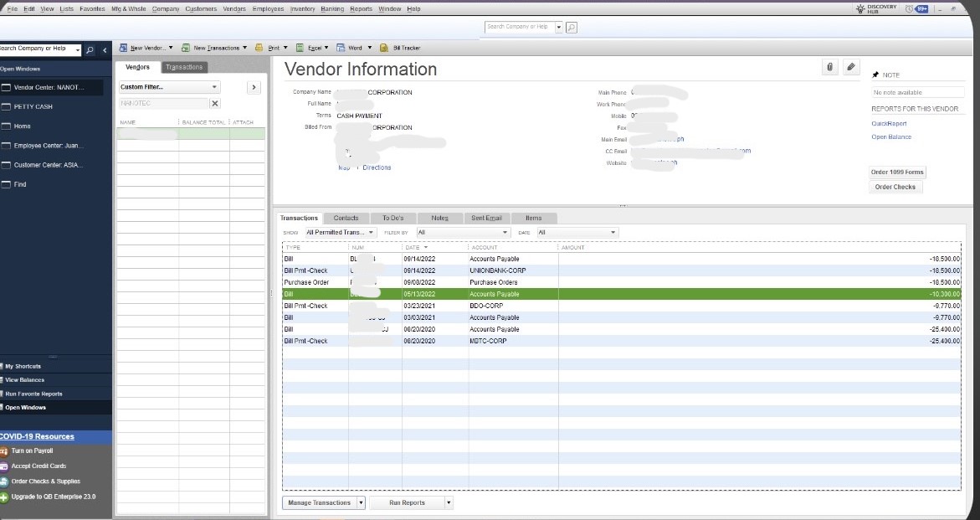Select the Purchase Order transaction row
The width and height of the screenshot is (980, 520).
click(x=622, y=282)
